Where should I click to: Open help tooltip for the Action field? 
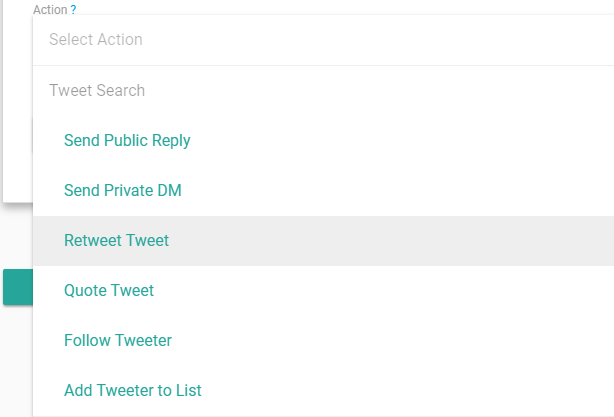pos(73,9)
